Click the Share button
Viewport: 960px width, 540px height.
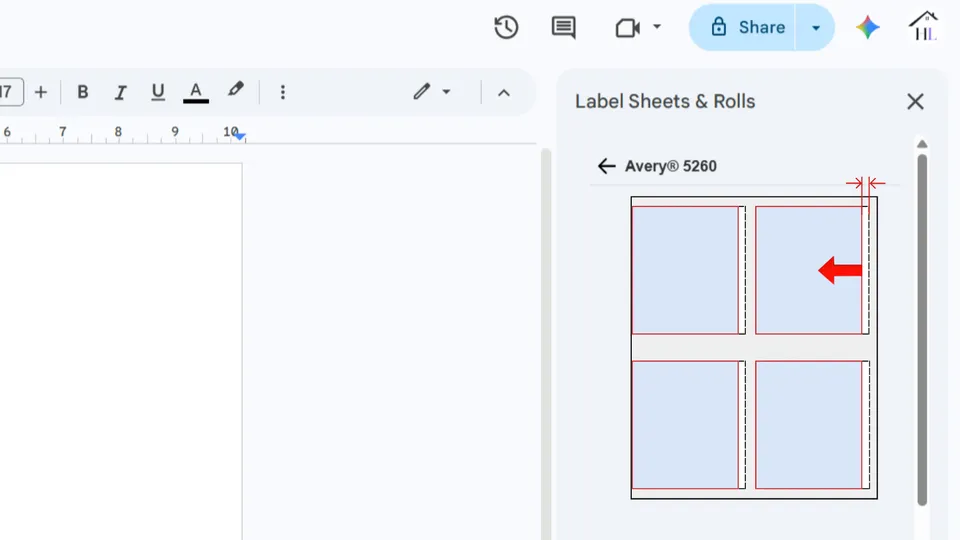743,28
